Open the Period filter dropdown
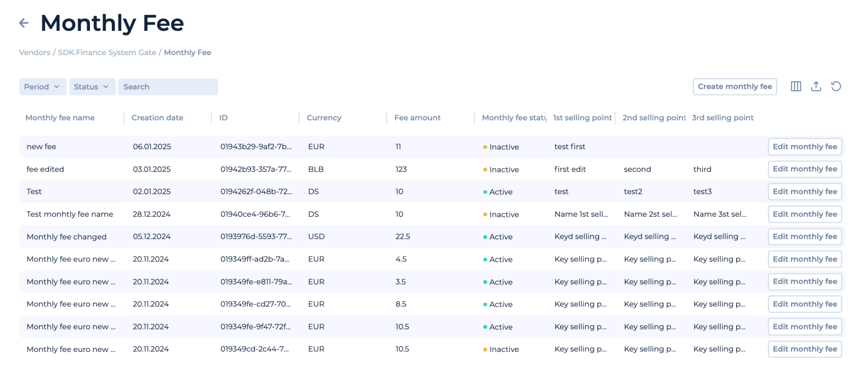The width and height of the screenshot is (868, 382). tap(42, 86)
